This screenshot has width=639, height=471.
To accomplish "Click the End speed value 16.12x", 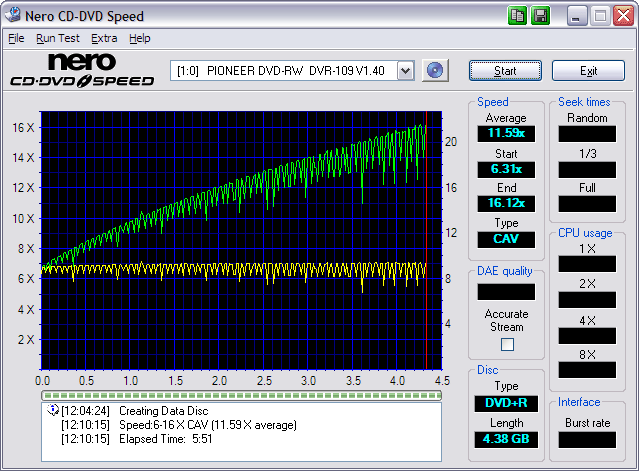I will pos(506,203).
